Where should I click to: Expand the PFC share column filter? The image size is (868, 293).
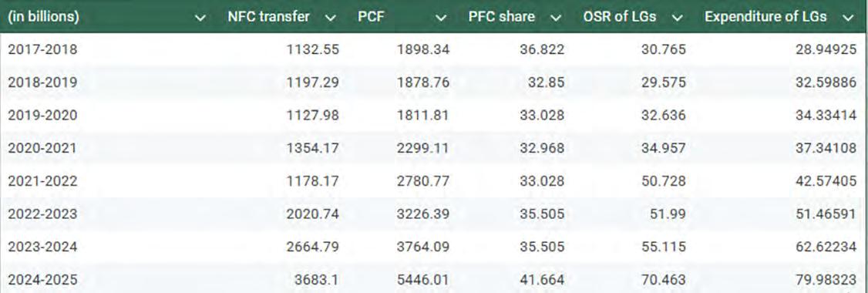point(557,18)
